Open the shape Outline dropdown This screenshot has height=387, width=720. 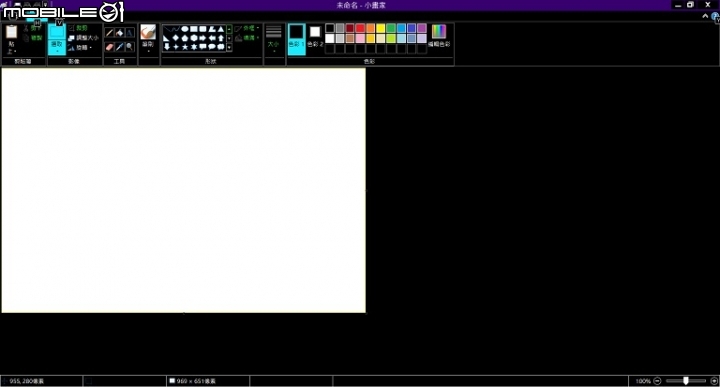tap(247, 28)
